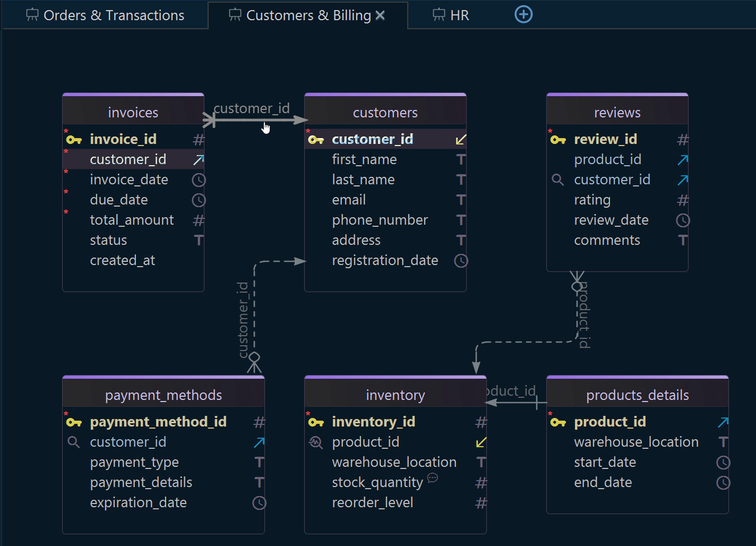
Task: Select the rating column in reviews
Action: (592, 200)
